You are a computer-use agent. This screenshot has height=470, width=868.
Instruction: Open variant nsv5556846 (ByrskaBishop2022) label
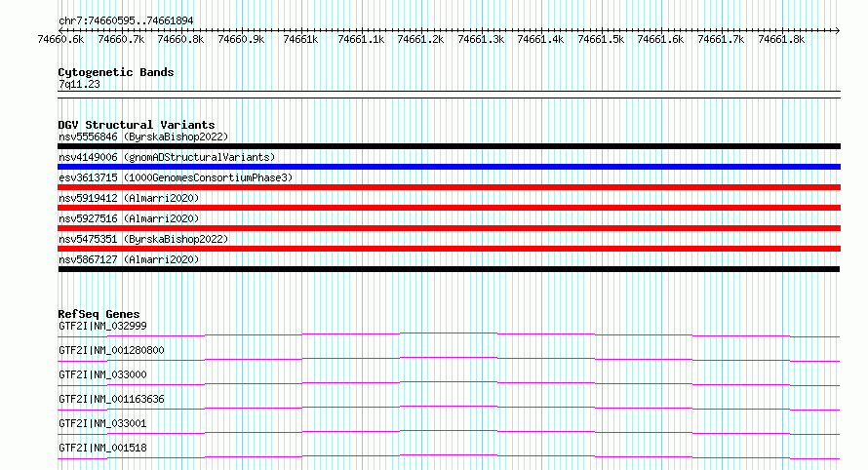tap(143, 137)
